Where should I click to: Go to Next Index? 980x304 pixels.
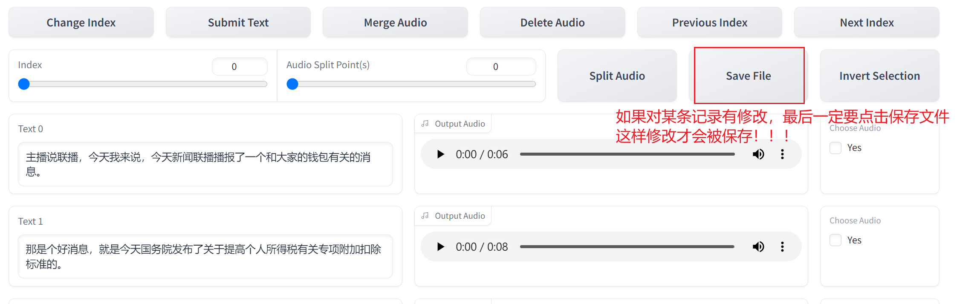pyautogui.click(x=867, y=23)
